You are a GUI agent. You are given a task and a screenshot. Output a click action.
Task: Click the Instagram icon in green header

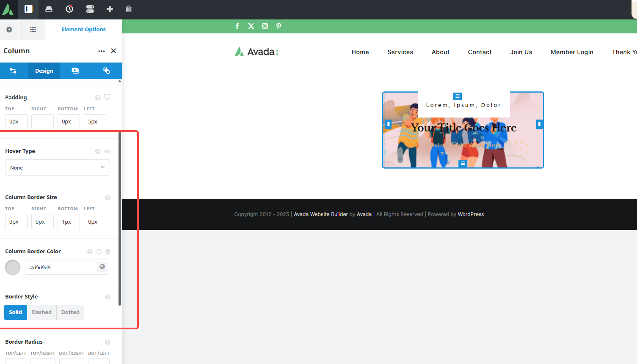(265, 26)
